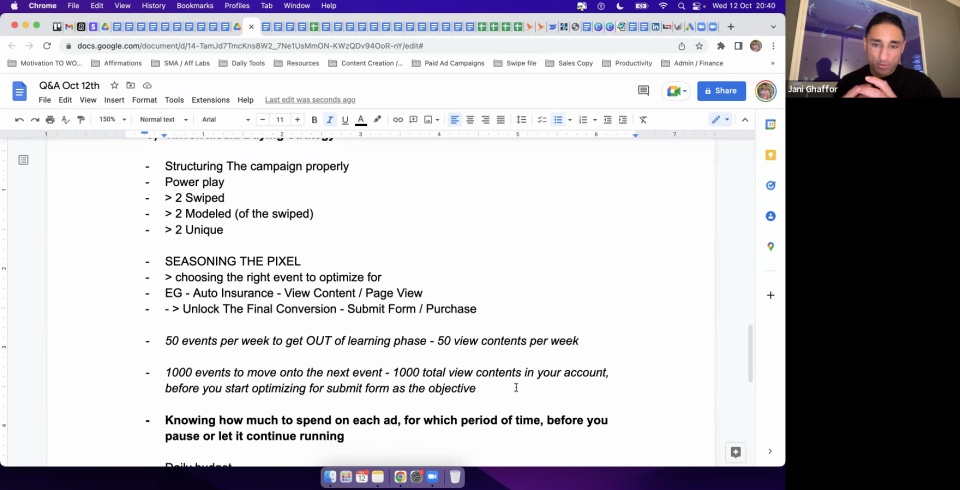Toggle underline formatting
The image size is (960, 490).
(345, 119)
